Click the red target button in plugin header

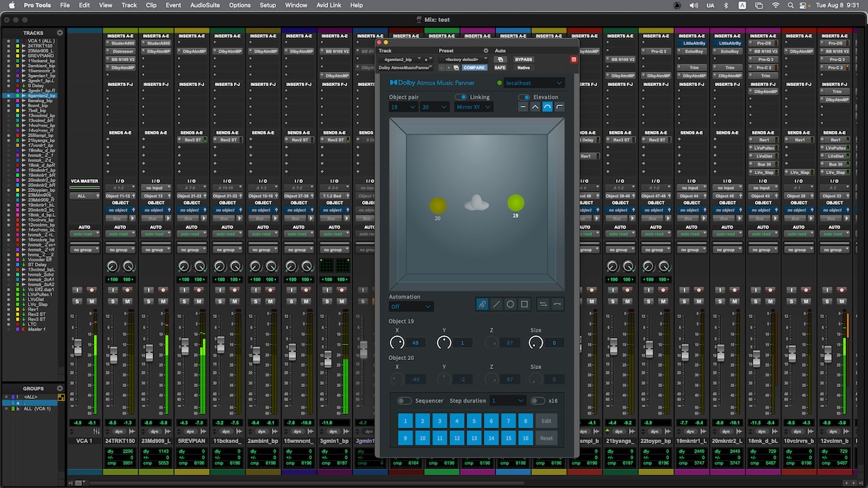(x=574, y=60)
